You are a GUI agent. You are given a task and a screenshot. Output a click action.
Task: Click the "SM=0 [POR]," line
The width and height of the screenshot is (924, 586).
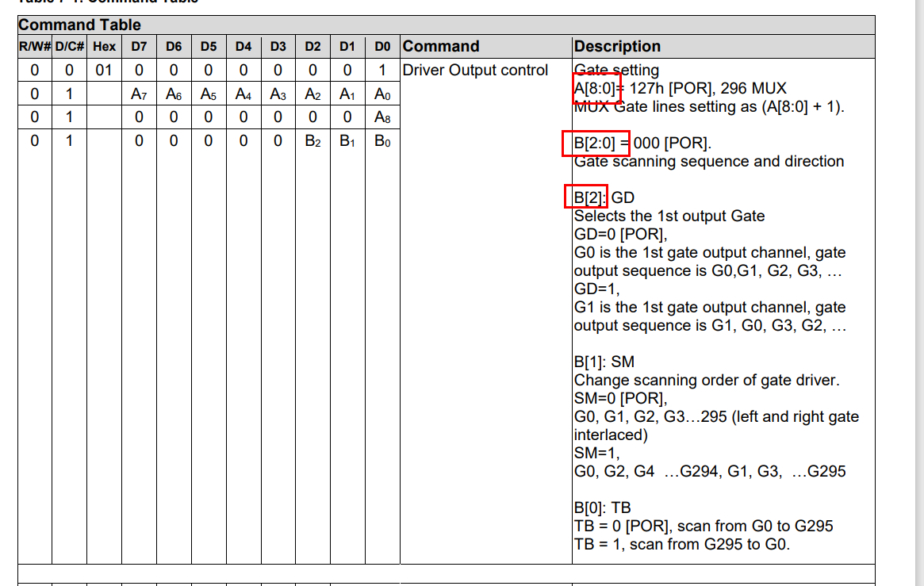[620, 399]
